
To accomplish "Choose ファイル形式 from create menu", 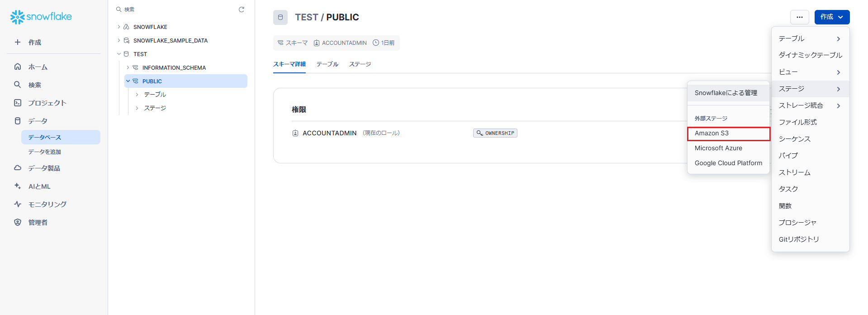I will [810, 122].
